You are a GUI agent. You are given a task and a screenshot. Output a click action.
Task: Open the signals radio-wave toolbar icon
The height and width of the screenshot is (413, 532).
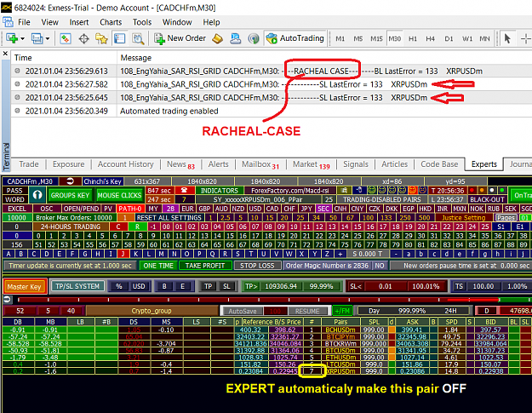pos(253,38)
